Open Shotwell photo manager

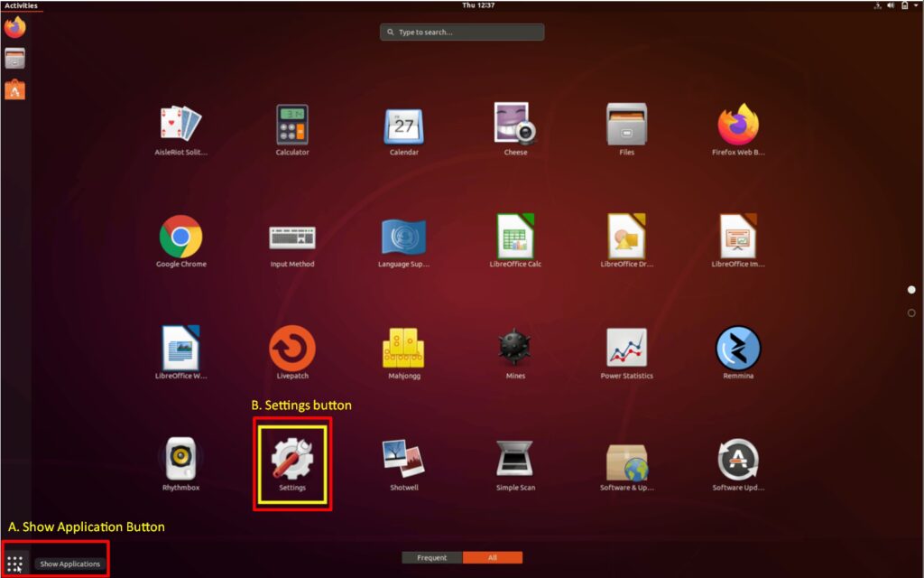point(403,461)
